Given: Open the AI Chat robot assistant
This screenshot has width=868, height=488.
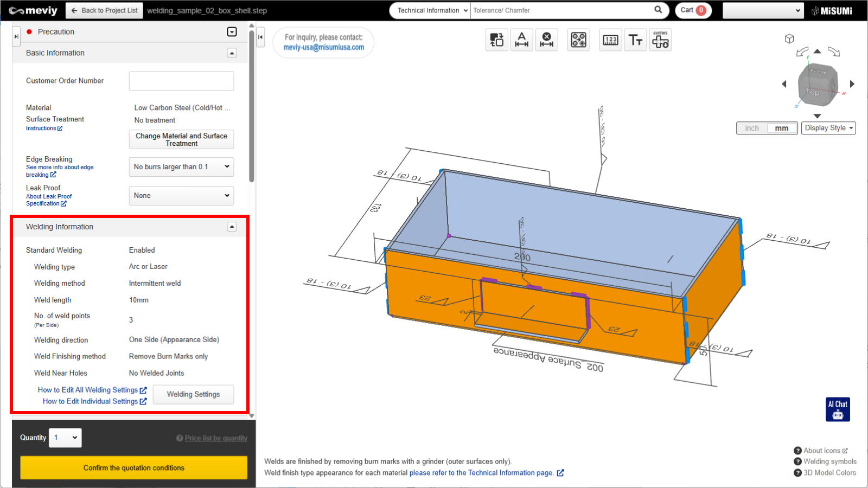Looking at the screenshot, I should coord(838,409).
